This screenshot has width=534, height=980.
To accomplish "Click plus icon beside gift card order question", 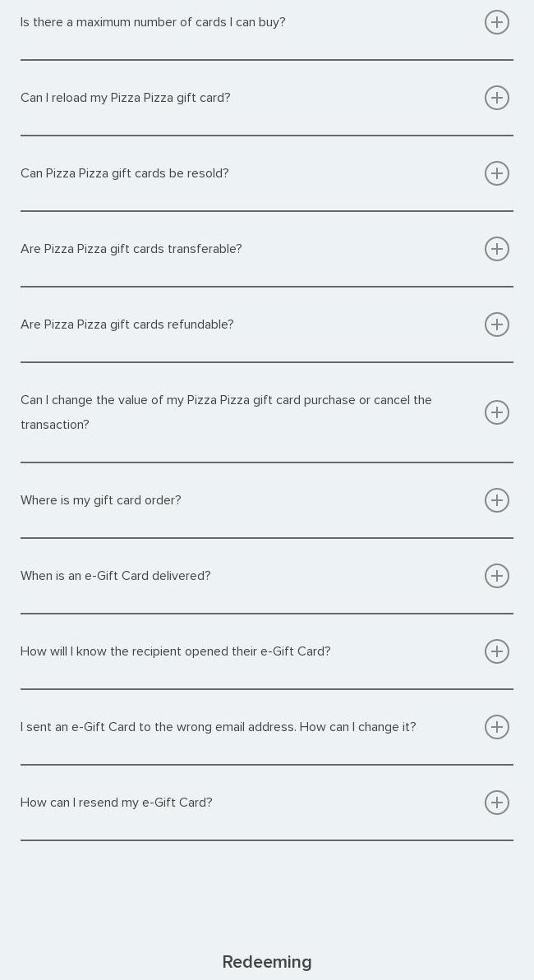I will 497,500.
